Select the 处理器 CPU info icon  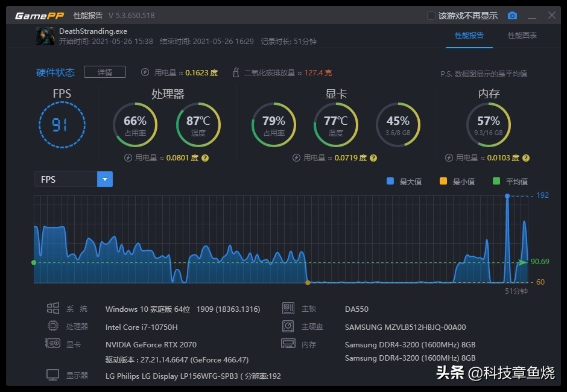(54, 326)
